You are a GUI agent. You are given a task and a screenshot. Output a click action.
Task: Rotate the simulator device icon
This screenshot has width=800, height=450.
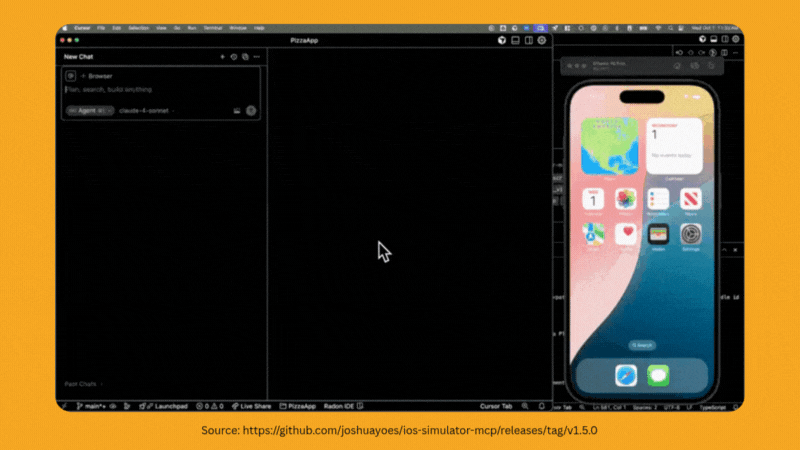tap(711, 66)
